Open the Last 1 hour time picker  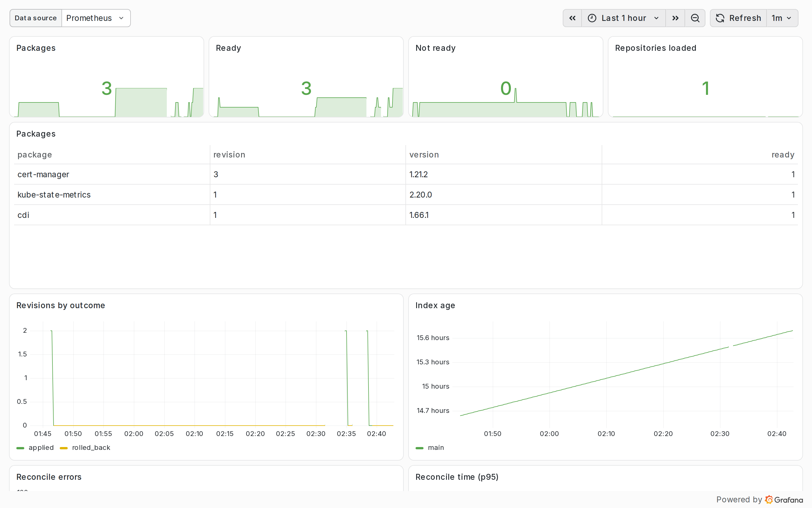pos(623,18)
